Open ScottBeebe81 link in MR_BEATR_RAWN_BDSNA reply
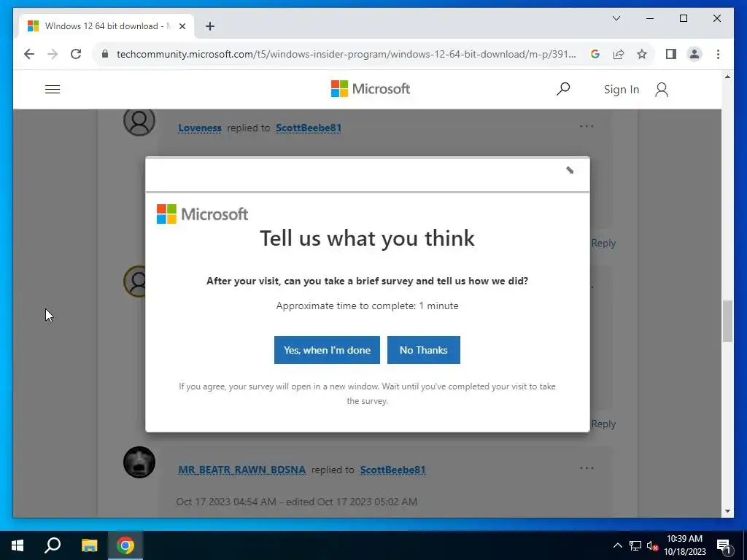Screen dimensions: 747x560 392,470
